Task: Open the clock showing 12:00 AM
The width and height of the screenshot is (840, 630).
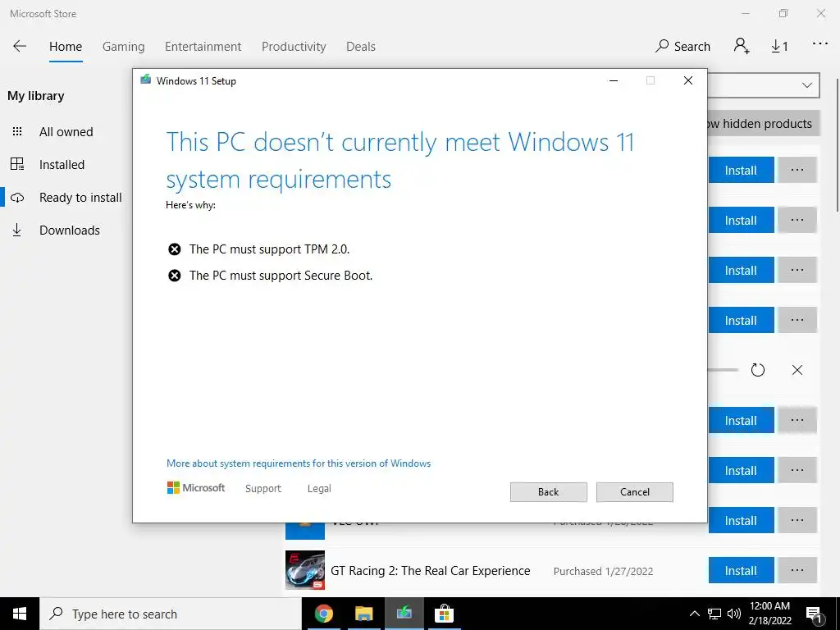Action: click(x=769, y=614)
